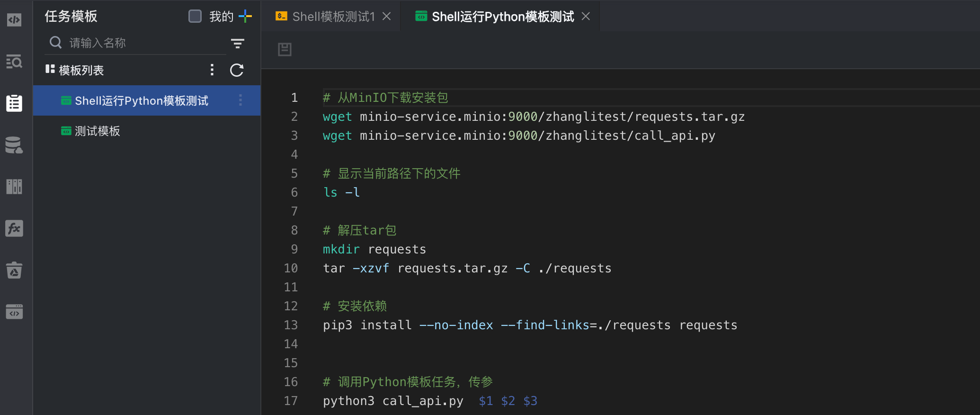Image resolution: width=980 pixels, height=415 pixels.
Task: Select the task template clipboard icon
Action: (x=14, y=103)
